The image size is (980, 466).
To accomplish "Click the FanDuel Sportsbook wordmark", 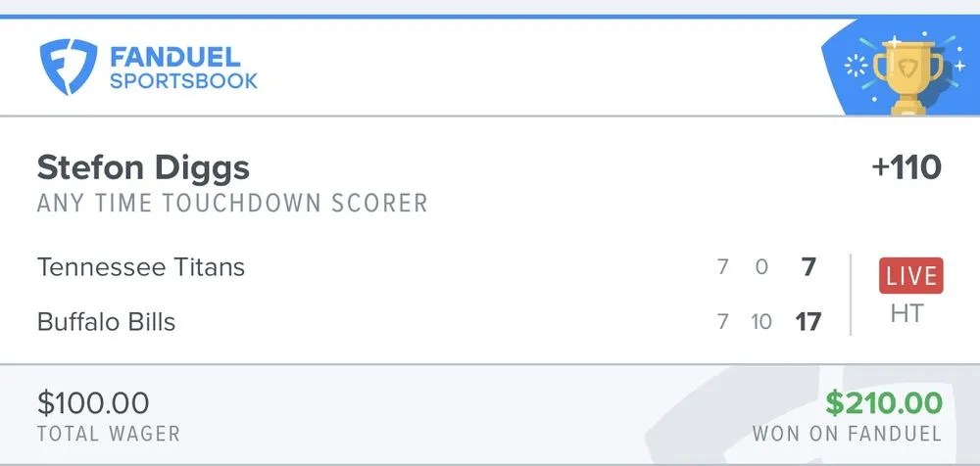I will tap(183, 68).
